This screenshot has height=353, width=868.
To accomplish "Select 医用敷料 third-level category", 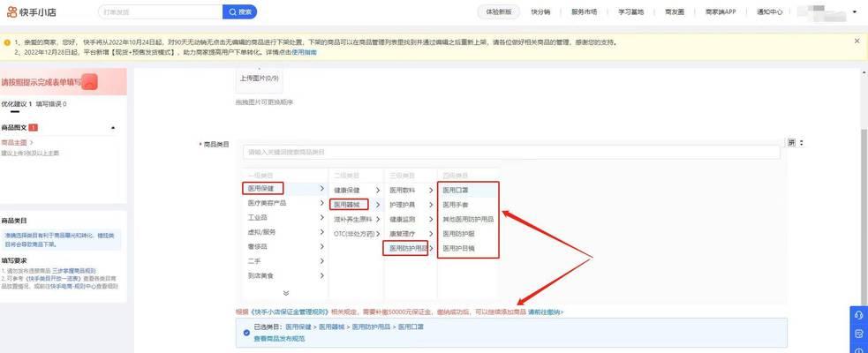I will pyautogui.click(x=402, y=191).
